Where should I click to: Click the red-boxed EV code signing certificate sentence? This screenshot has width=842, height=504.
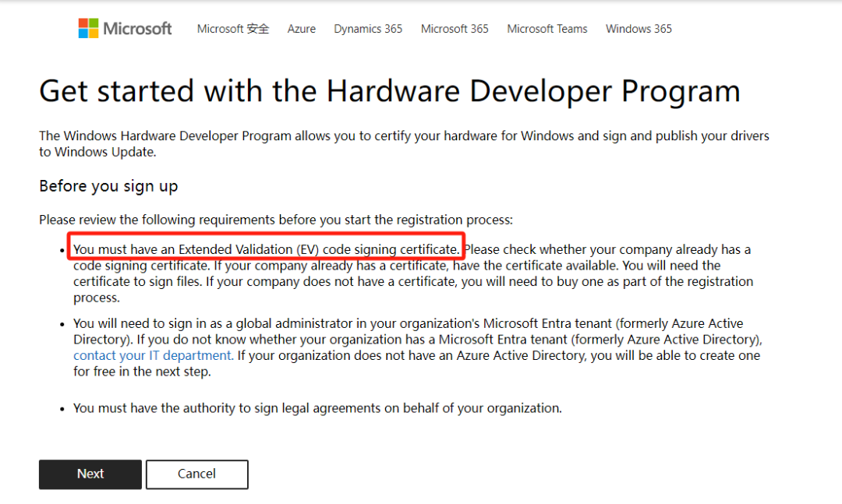pyautogui.click(x=267, y=249)
